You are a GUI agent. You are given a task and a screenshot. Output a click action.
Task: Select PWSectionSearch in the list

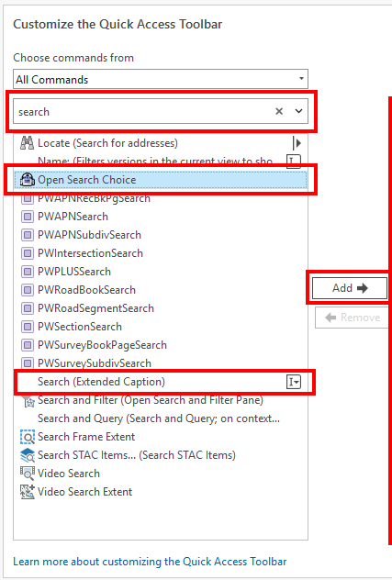click(x=161, y=327)
